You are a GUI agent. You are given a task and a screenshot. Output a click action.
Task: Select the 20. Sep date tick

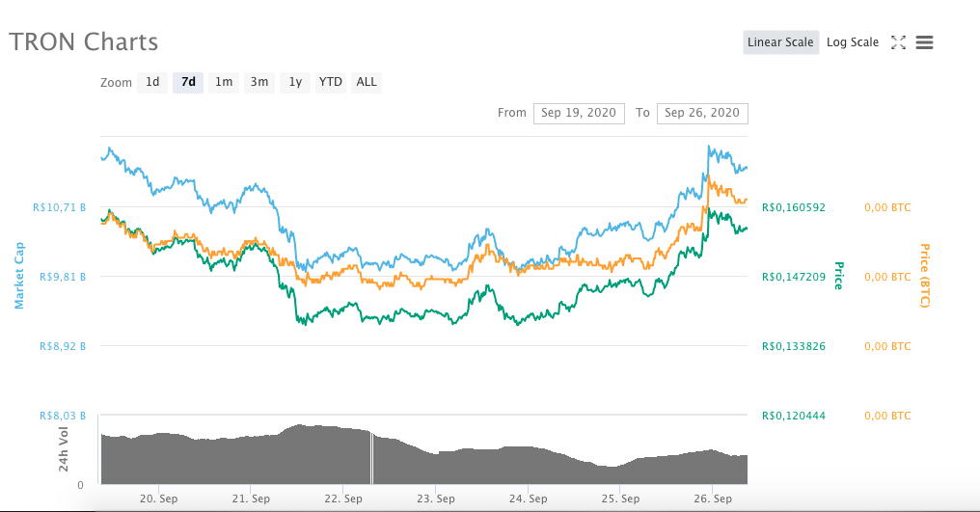(159, 499)
